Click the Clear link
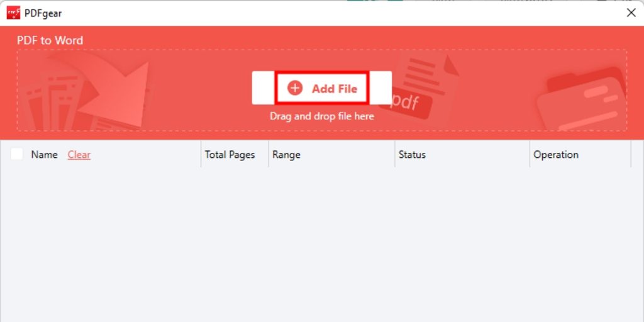Image resolution: width=644 pixels, height=322 pixels. click(79, 155)
